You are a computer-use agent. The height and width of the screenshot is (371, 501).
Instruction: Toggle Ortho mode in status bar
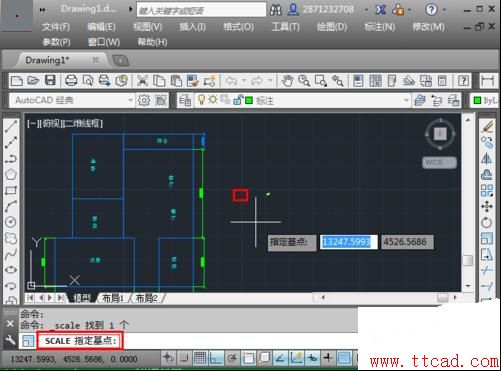(x=216, y=358)
